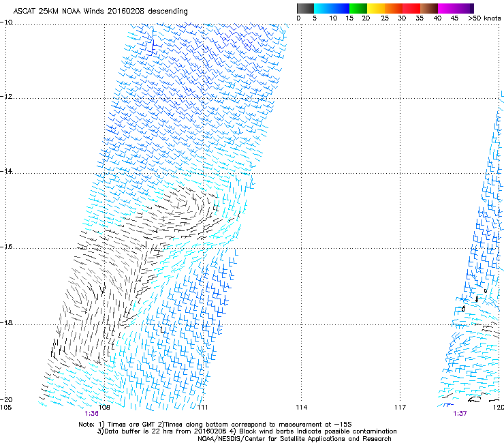
Task: Click the latitude axis label '-10'
Action: click(x=6, y=22)
